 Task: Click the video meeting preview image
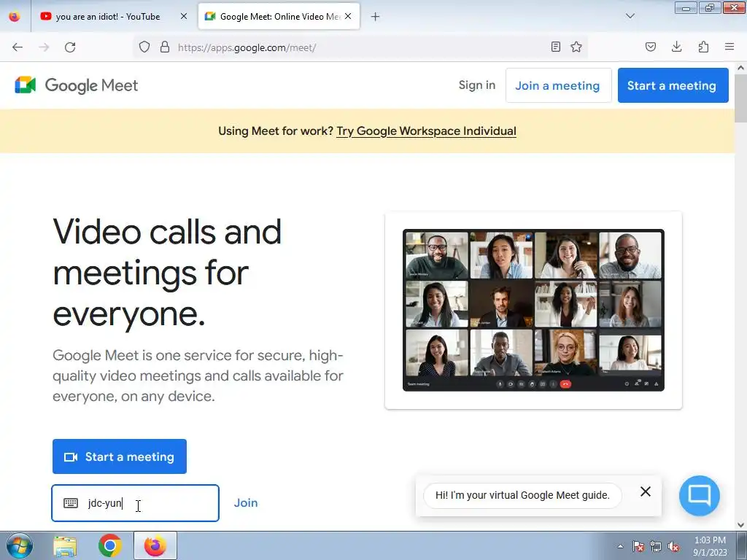tap(533, 310)
